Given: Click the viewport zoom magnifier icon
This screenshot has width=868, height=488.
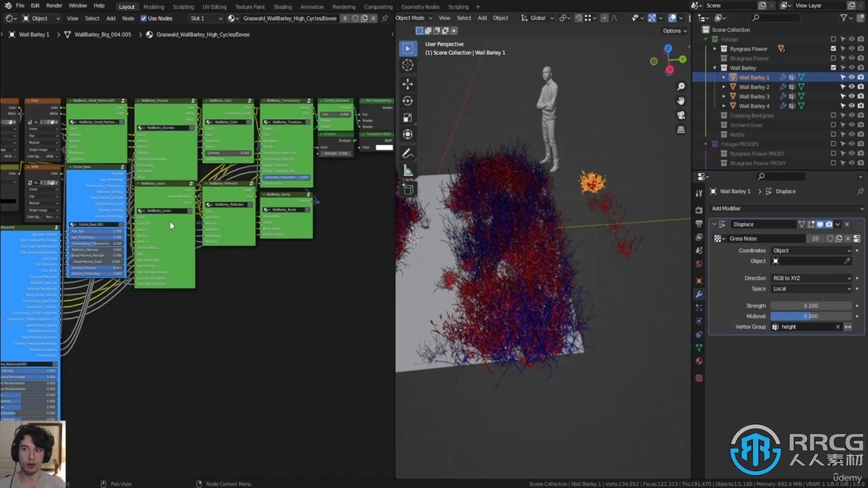Looking at the screenshot, I should (681, 87).
